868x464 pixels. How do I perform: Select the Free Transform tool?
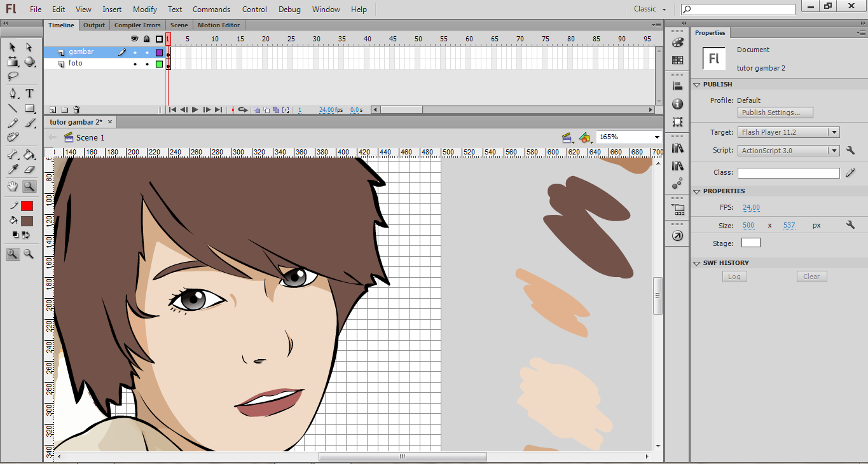pos(12,62)
